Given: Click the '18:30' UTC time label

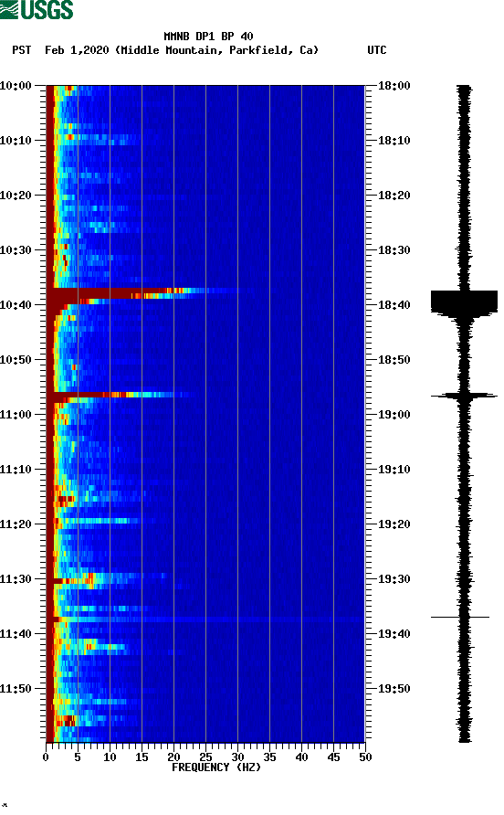Looking at the screenshot, I should click(394, 250).
